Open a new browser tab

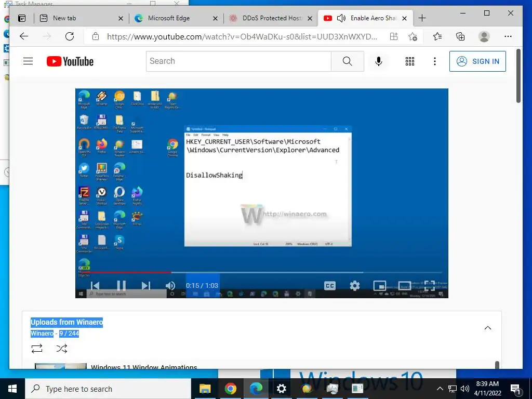[422, 18]
